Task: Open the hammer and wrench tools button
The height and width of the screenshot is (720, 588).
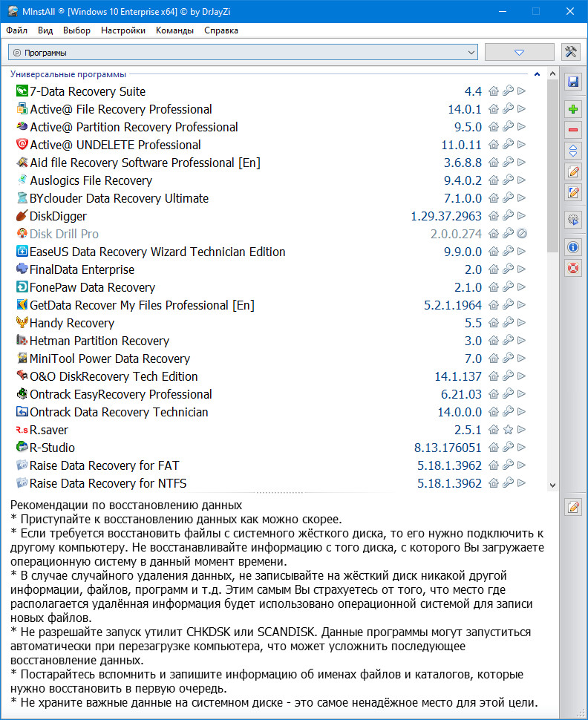Action: 570,52
